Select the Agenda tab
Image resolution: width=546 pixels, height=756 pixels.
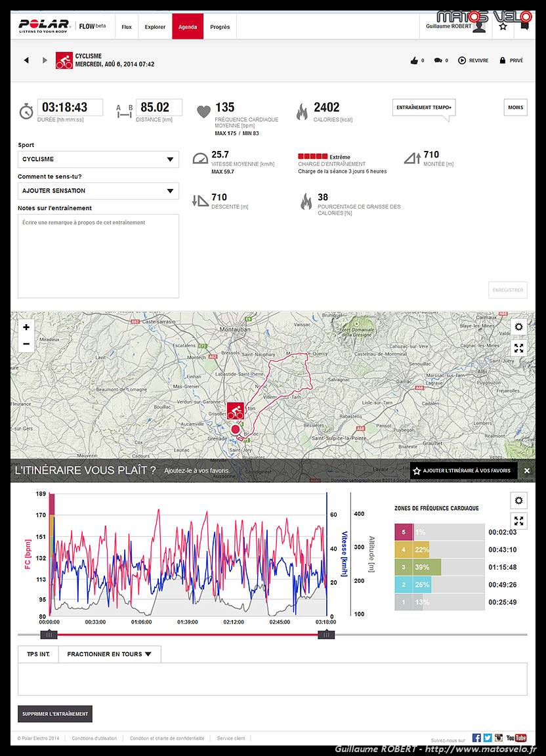(x=188, y=26)
